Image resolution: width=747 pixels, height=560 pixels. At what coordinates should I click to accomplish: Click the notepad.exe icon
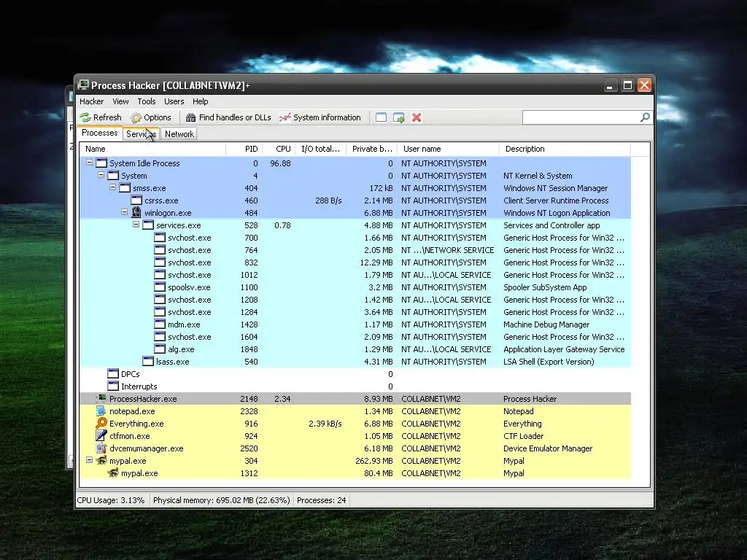101,411
